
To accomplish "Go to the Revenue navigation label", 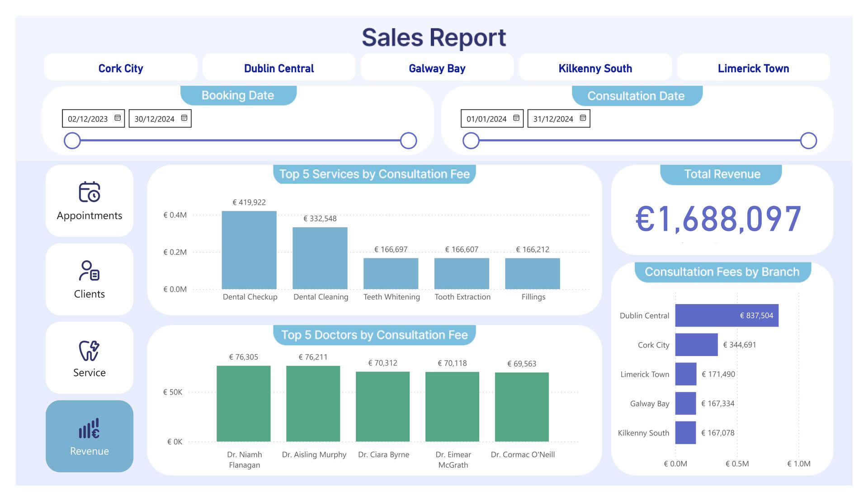I will [90, 451].
